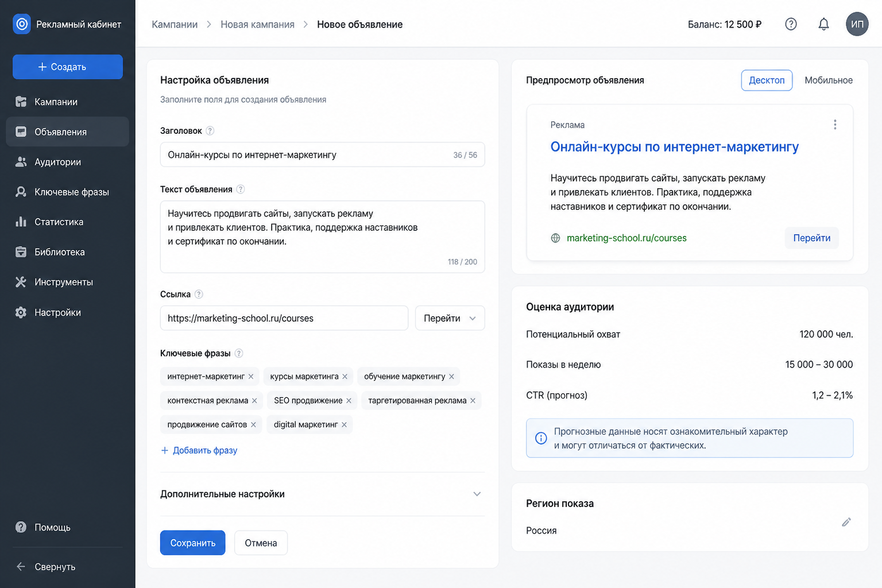Remove the 'обучение маркетингу' key phrase
This screenshot has height=588, width=882.
pos(451,377)
